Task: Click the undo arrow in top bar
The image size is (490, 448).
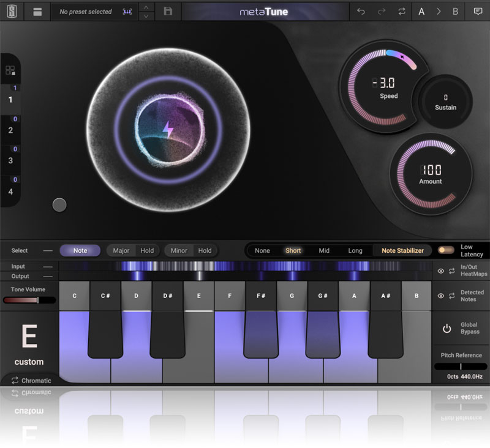Action: click(361, 11)
